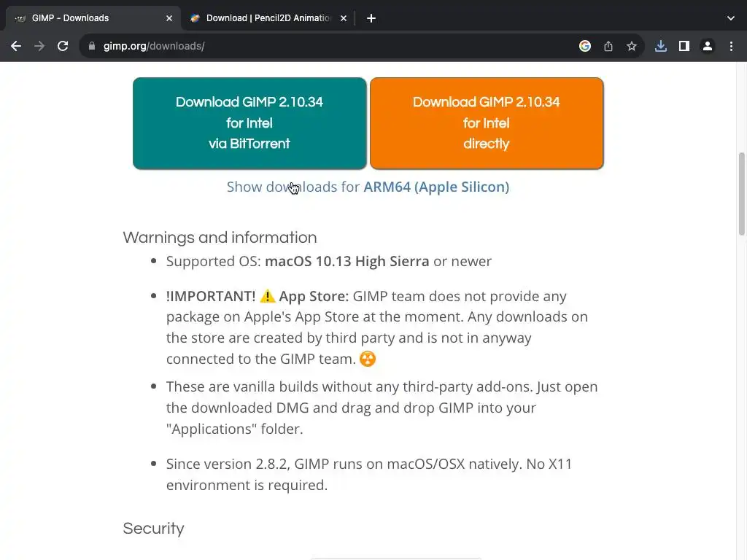The height and width of the screenshot is (560, 747).
Task: Bookmark this page with the star icon
Action: click(632, 46)
